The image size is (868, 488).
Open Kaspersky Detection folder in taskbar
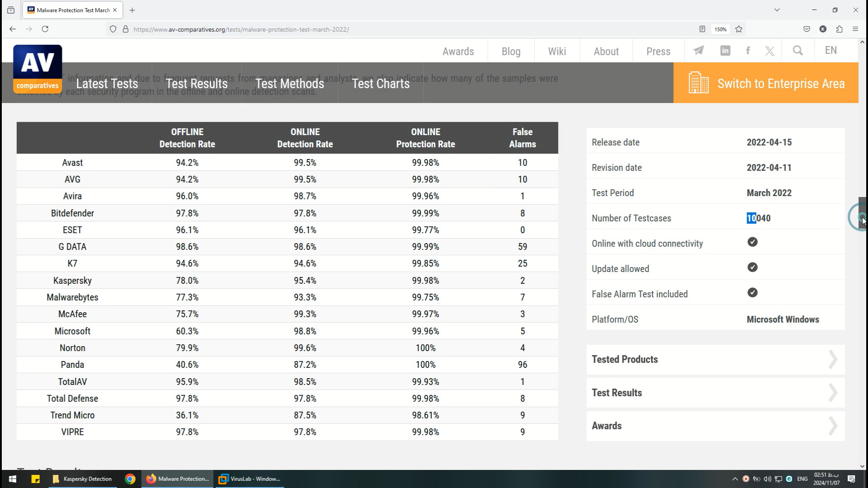(82, 479)
